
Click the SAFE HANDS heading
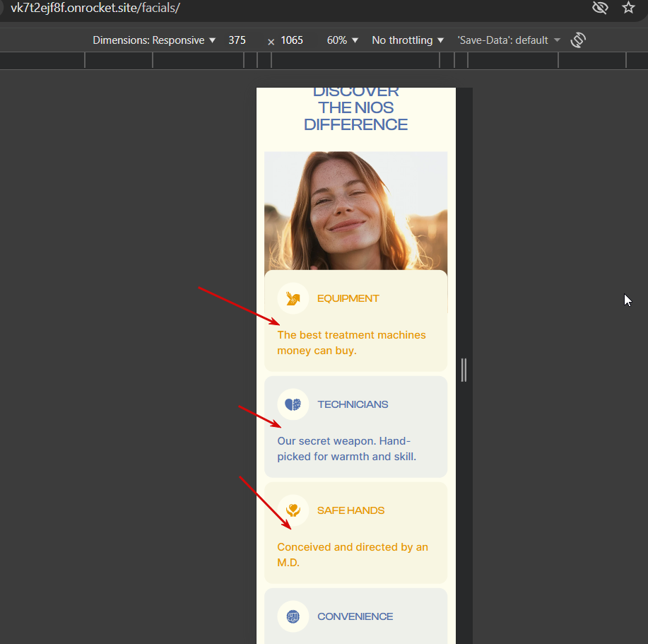(x=350, y=510)
